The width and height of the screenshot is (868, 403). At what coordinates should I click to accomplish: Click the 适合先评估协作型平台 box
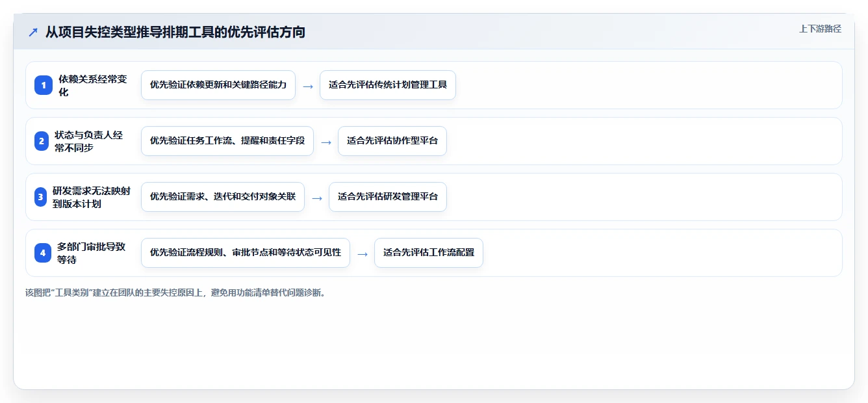pos(392,141)
